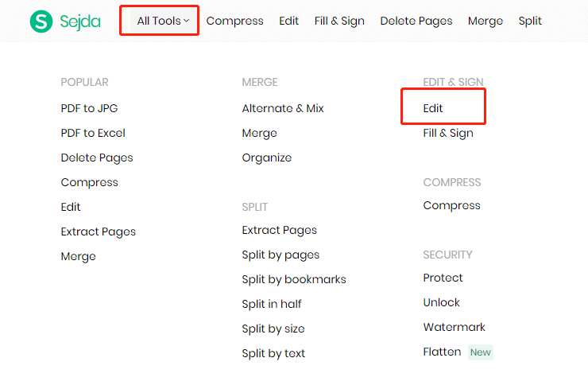Open Split by text tool
The width and height of the screenshot is (588, 389).
pos(273,353)
